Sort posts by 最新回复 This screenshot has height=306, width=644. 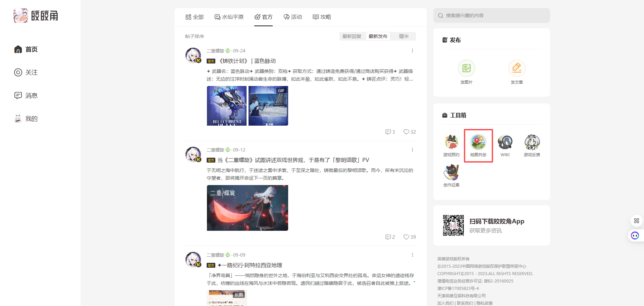coord(352,36)
